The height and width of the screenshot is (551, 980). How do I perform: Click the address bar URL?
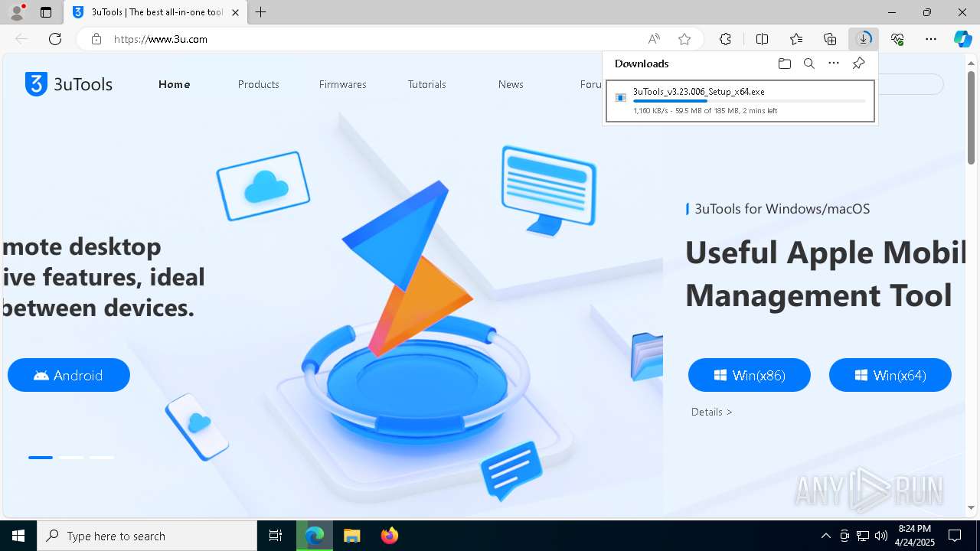(x=161, y=39)
